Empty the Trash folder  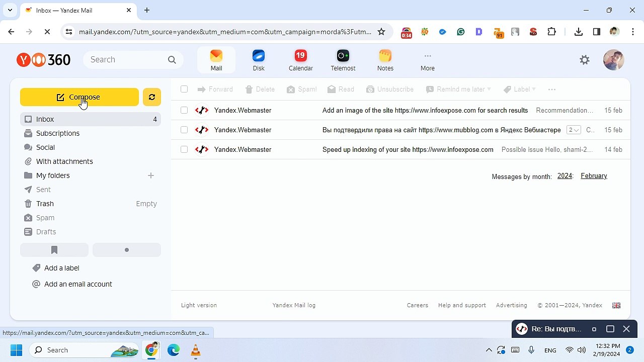tap(146, 204)
